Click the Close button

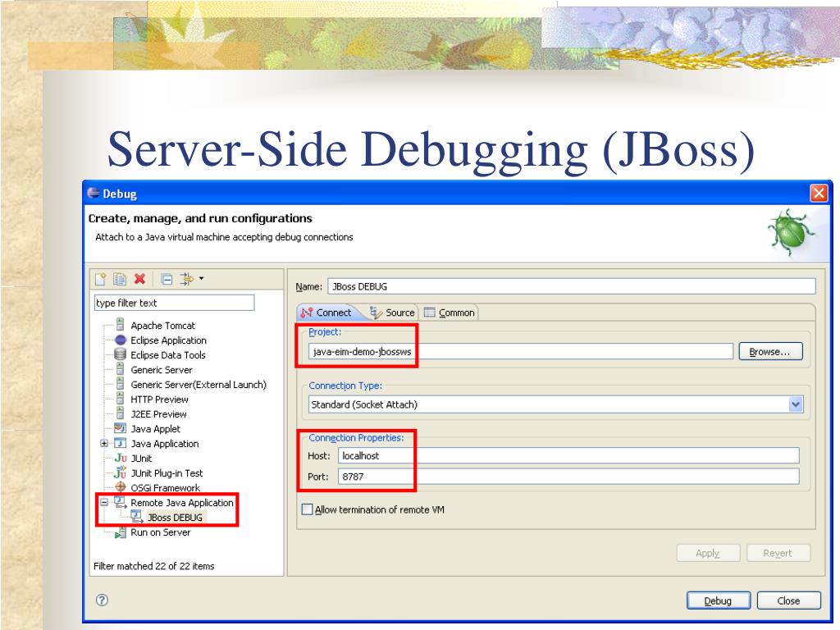tap(788, 600)
